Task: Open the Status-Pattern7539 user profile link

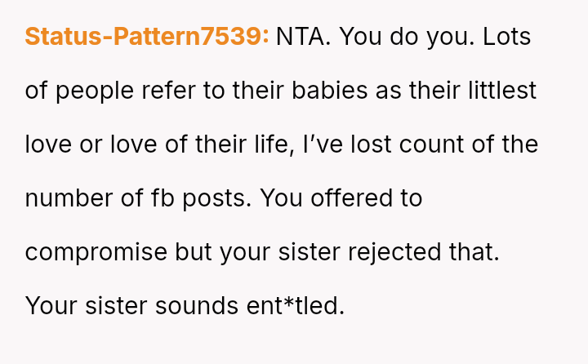Action: (147, 37)
